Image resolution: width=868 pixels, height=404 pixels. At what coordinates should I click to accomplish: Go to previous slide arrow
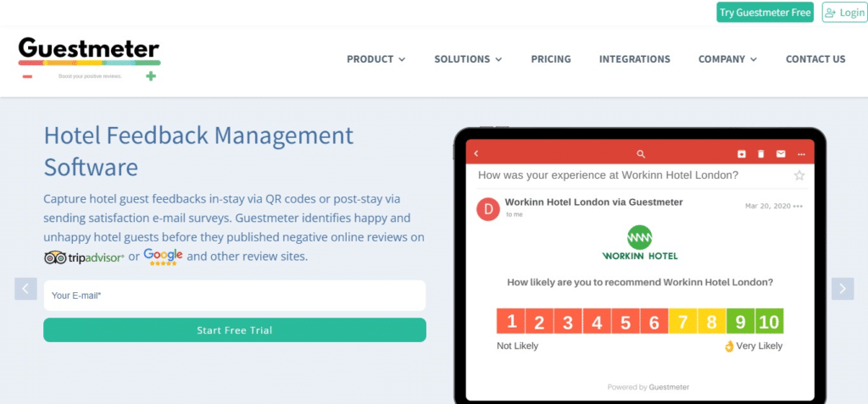pos(25,288)
